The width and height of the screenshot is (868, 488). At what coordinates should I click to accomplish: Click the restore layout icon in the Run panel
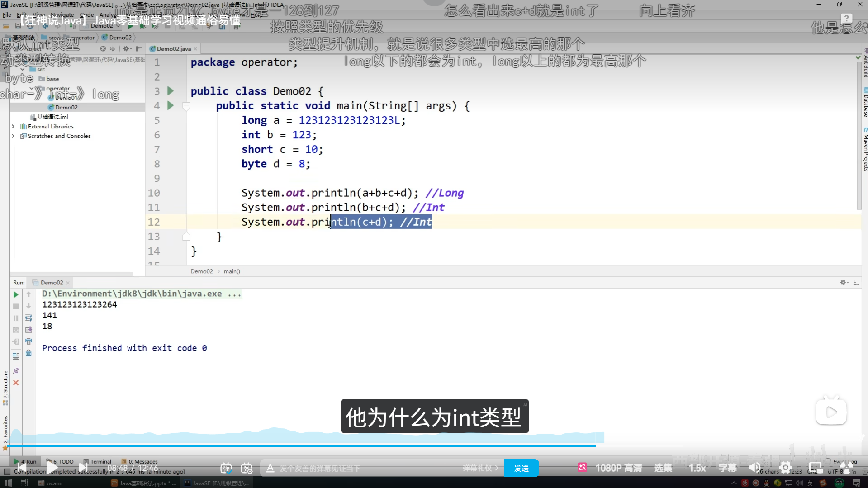16,356
